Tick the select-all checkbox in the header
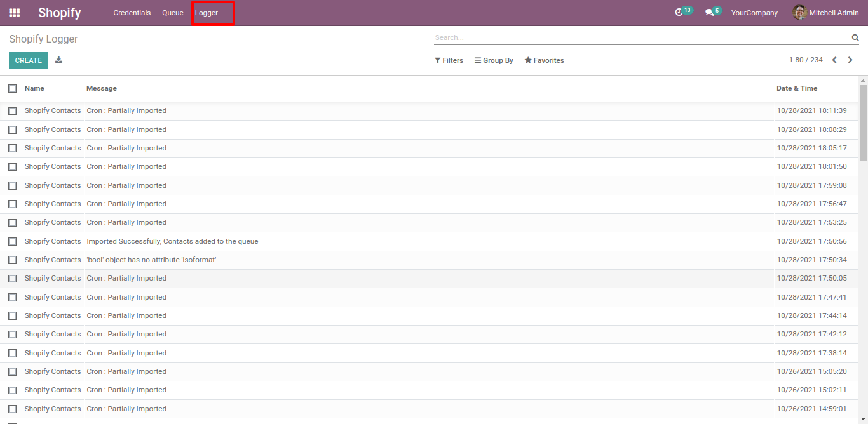 coord(12,88)
